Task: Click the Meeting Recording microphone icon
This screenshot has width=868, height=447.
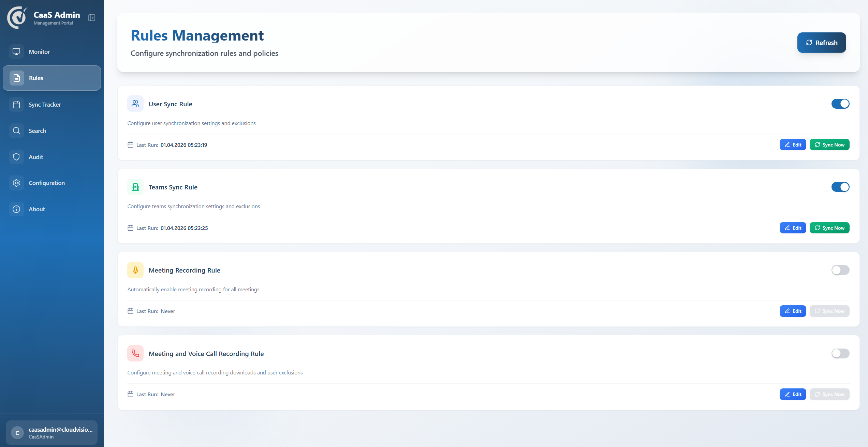Action: coord(135,270)
